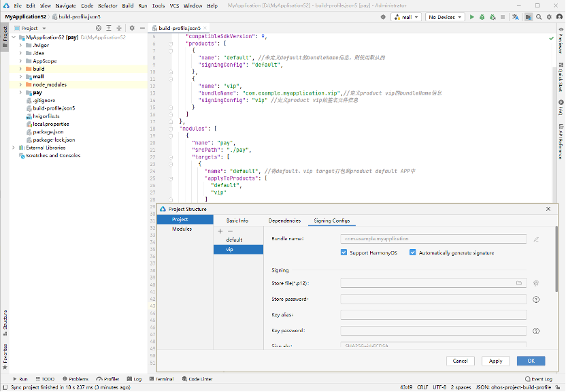Toggle Automatically generate signature checkbox
Viewport: 566px width, 392px height.
(x=412, y=252)
